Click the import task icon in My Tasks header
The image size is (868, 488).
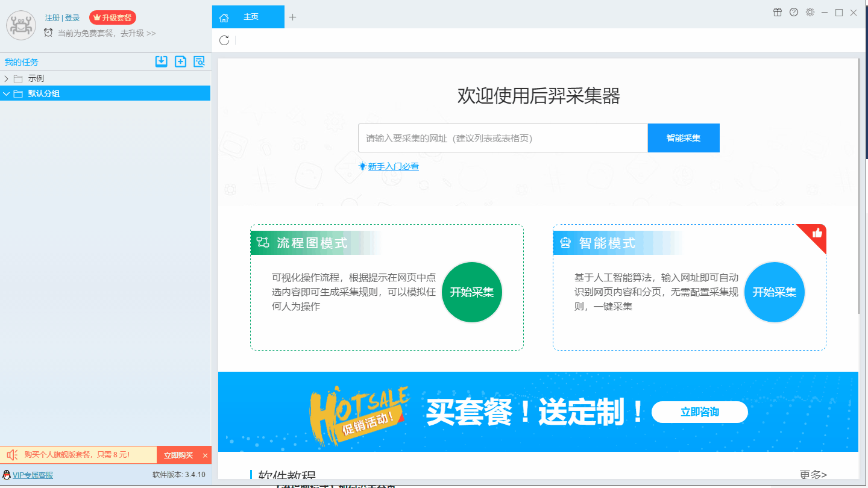click(161, 61)
